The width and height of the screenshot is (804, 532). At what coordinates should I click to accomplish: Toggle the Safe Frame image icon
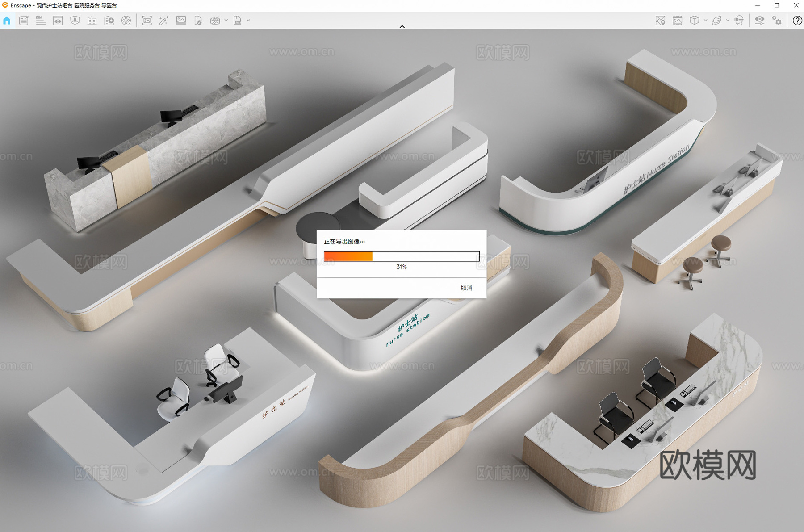point(677,21)
